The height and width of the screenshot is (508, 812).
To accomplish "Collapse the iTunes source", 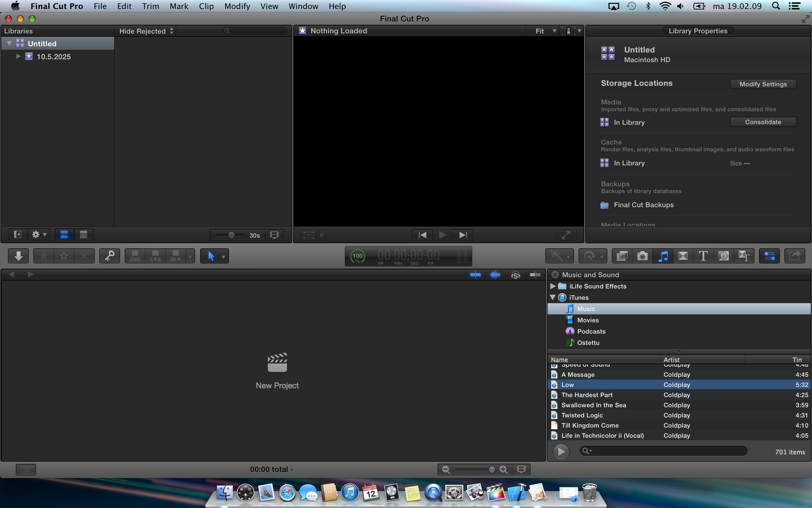I will (x=553, y=297).
